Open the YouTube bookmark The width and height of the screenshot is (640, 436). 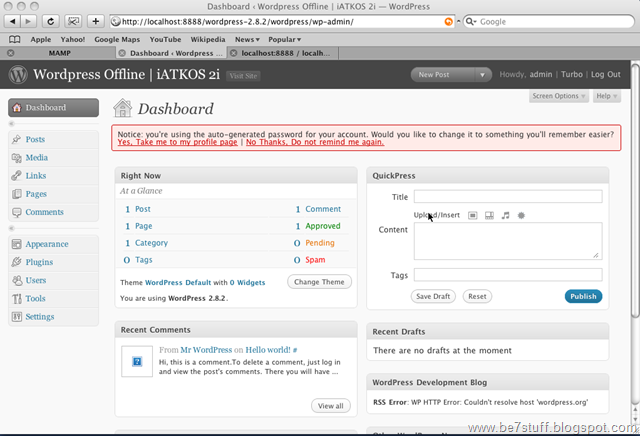165,39
